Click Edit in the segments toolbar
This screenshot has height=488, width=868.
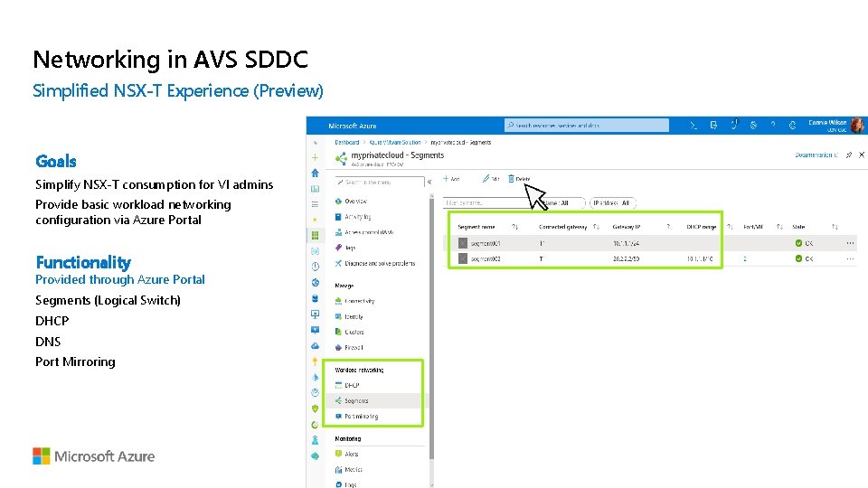pos(490,179)
